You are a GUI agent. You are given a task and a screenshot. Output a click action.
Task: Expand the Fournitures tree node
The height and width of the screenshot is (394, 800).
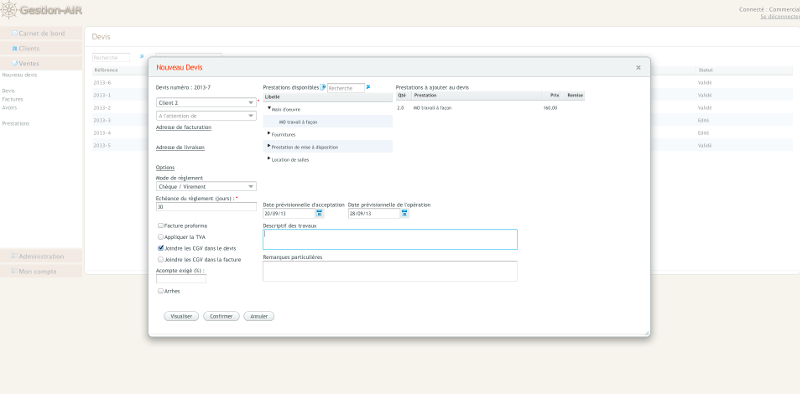269,133
